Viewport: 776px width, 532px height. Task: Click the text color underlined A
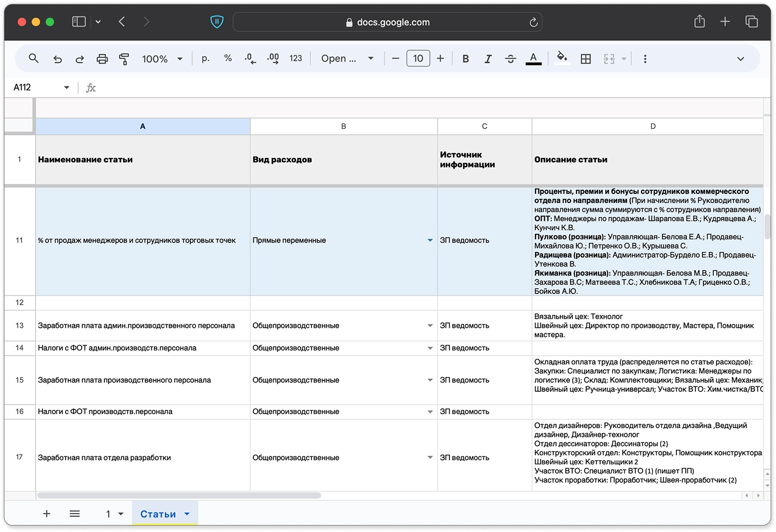pos(533,59)
